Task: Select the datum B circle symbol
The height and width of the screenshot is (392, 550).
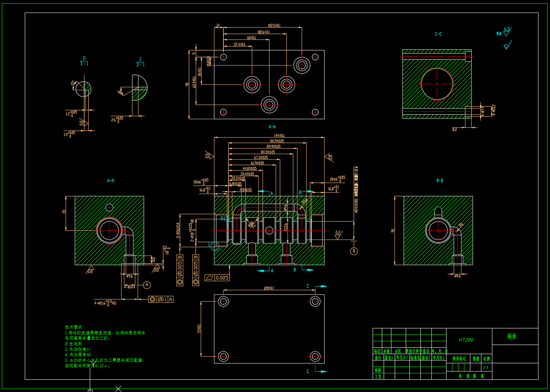Action: (x=354, y=251)
